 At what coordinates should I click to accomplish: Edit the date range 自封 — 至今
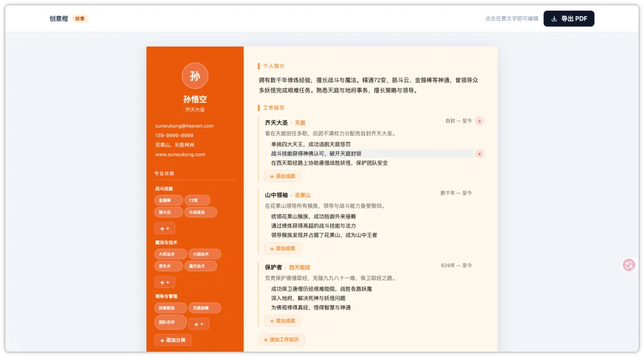459,121
